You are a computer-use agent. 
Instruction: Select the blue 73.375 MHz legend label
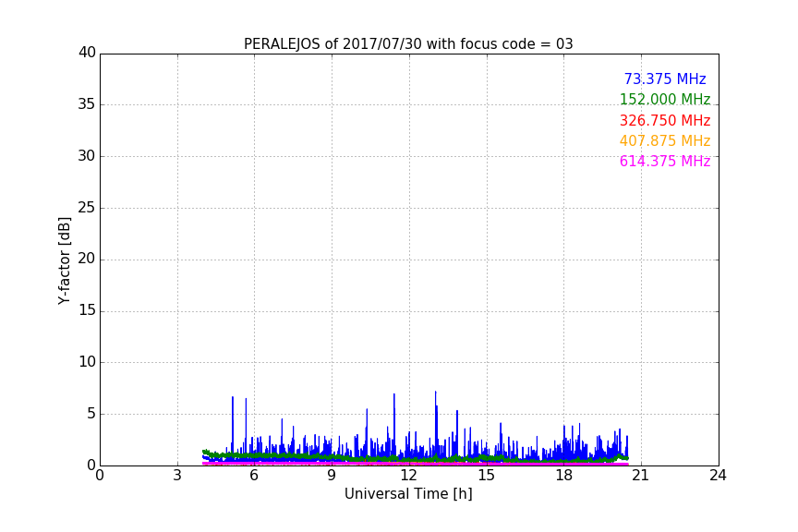coord(665,79)
